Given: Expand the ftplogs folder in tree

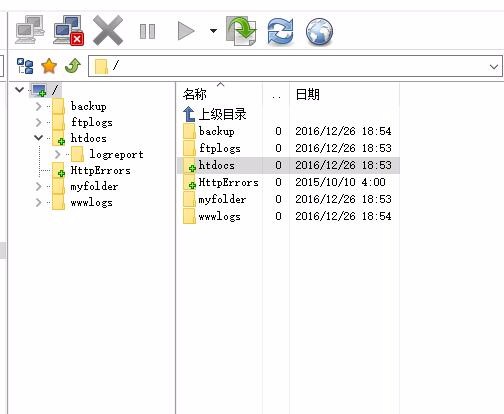Looking at the screenshot, I should tap(38, 122).
